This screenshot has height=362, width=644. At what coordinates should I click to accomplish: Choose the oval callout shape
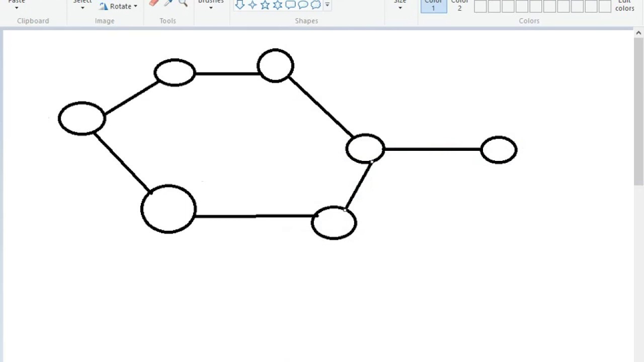click(303, 5)
